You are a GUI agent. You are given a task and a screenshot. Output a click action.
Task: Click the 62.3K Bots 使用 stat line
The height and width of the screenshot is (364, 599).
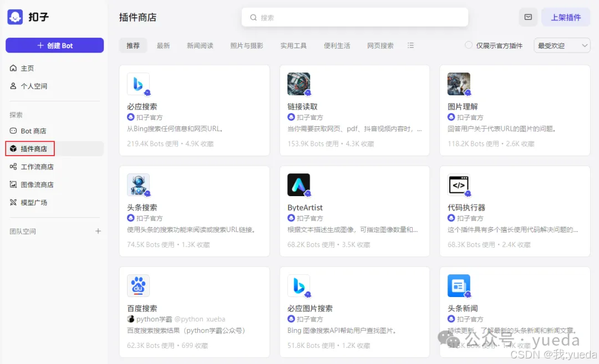pyautogui.click(x=167, y=345)
